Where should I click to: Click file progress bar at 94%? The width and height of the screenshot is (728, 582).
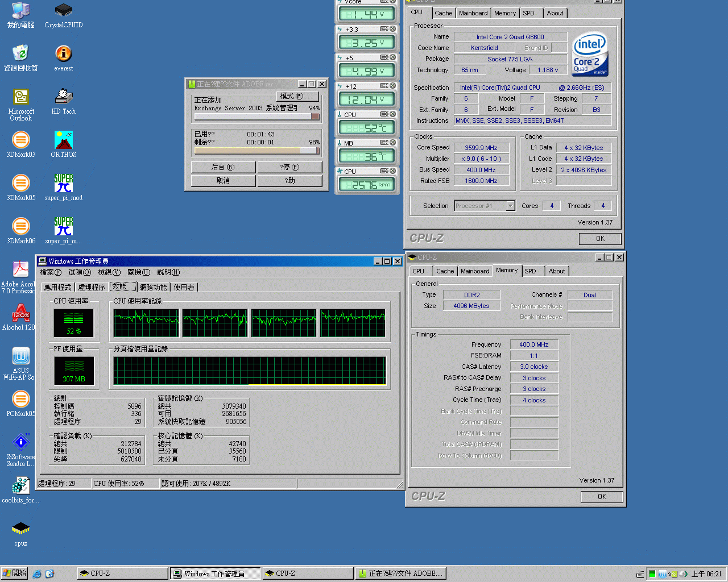click(257, 116)
